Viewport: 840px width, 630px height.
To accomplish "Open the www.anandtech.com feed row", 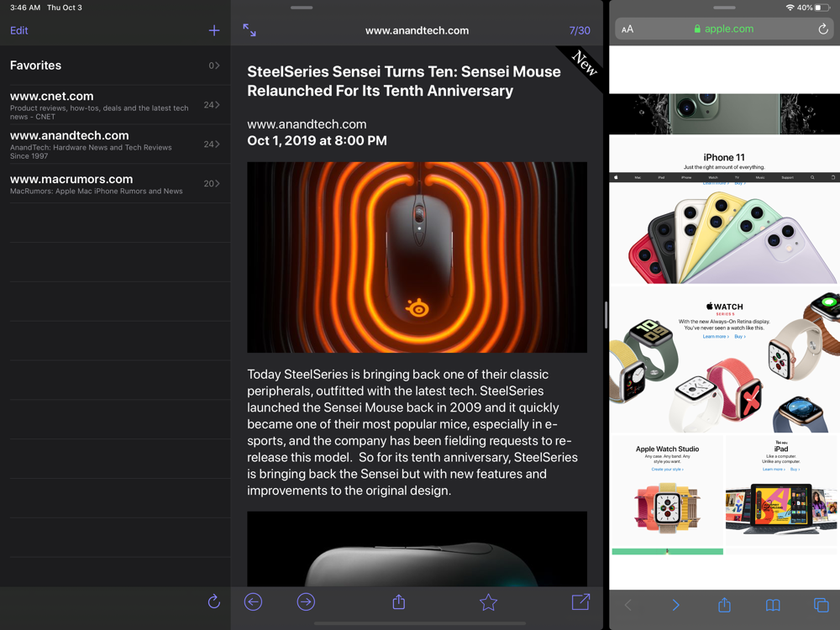I will (x=115, y=144).
